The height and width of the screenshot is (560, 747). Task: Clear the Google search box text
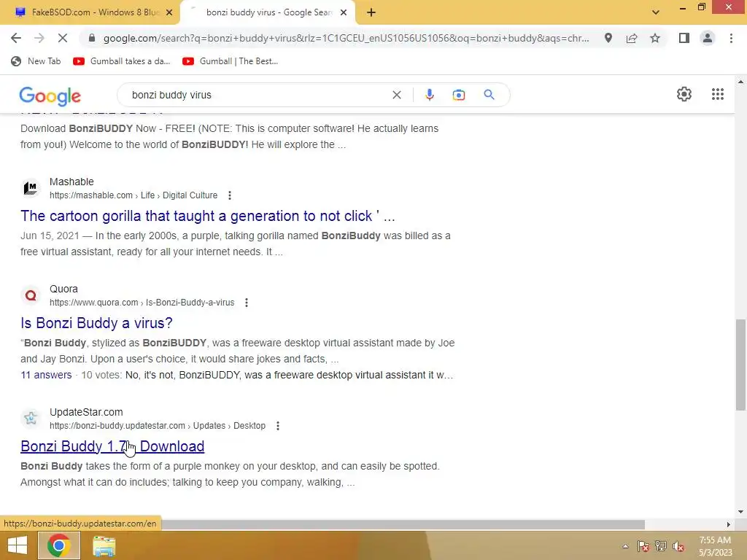click(396, 95)
